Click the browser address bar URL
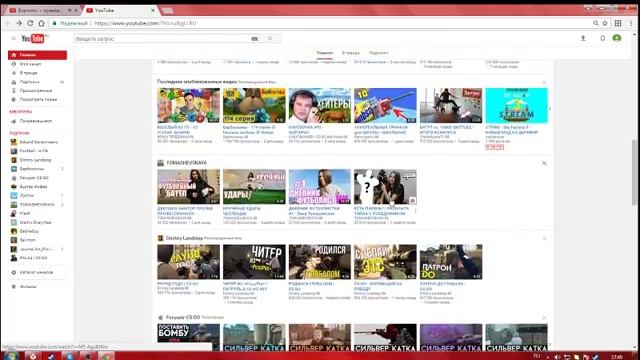Viewport: 640px width, 360px height. [145, 23]
